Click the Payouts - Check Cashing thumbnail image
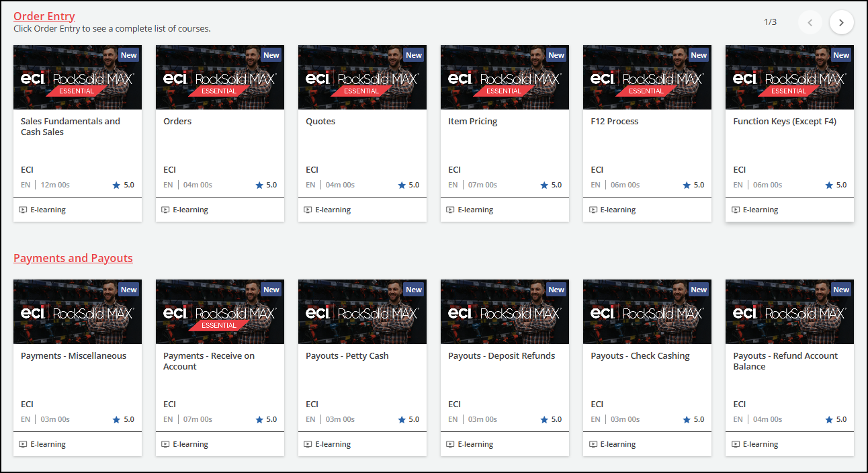This screenshot has height=473, width=868. (x=647, y=312)
